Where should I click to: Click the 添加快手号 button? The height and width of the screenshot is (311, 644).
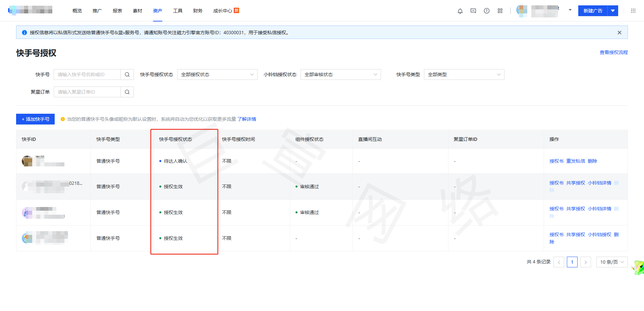click(35, 119)
